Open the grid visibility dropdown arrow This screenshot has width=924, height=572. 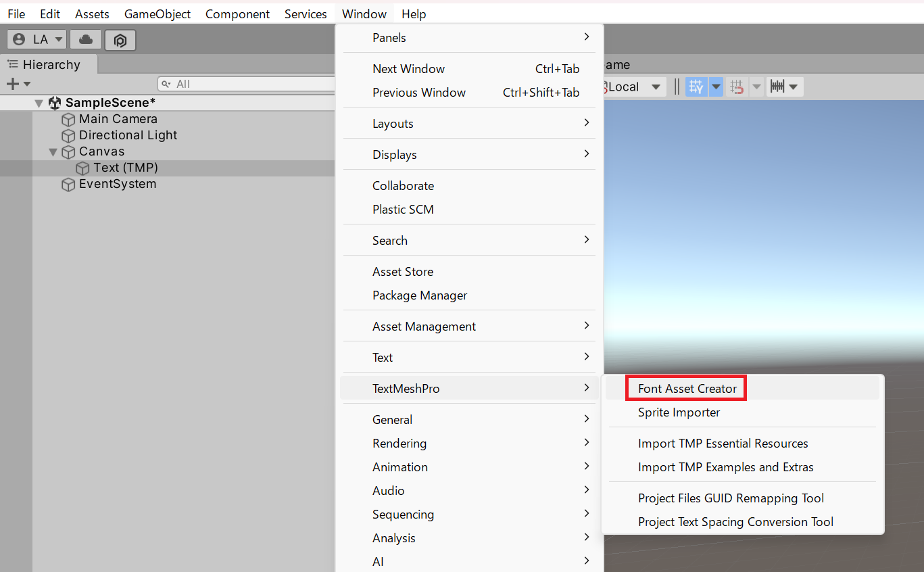tap(716, 87)
